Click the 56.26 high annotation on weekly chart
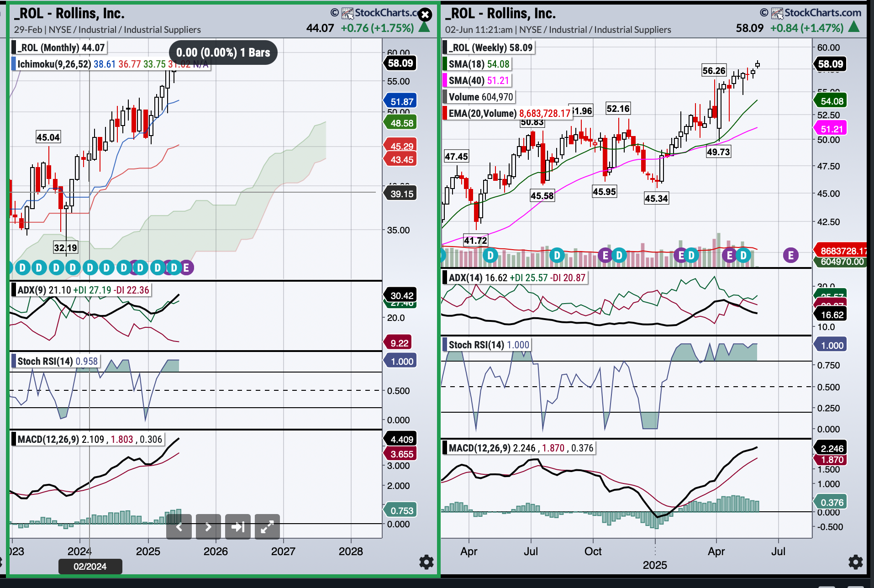874x588 pixels. point(714,70)
